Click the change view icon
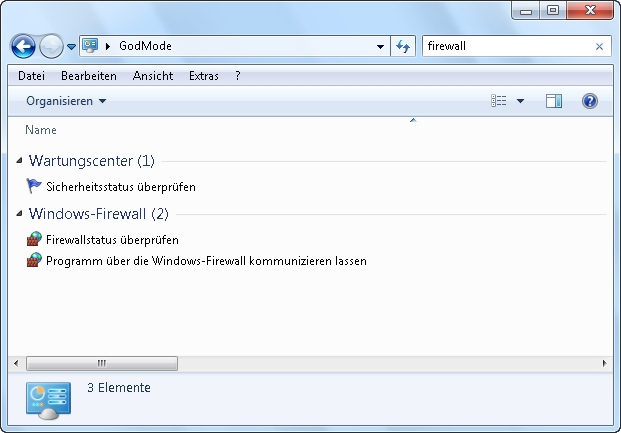This screenshot has width=621, height=433. 499,101
